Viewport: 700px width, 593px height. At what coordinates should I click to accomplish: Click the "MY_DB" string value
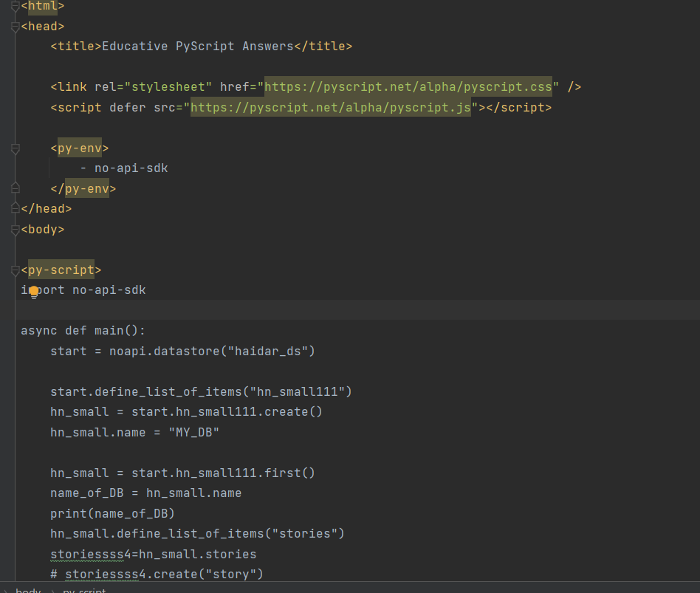pyautogui.click(x=193, y=432)
